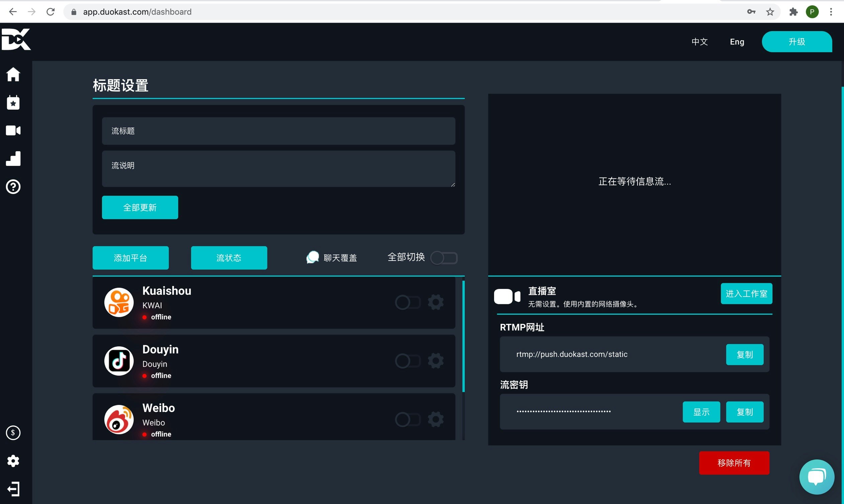
Task: Open the billing dollar icon
Action: tap(13, 433)
